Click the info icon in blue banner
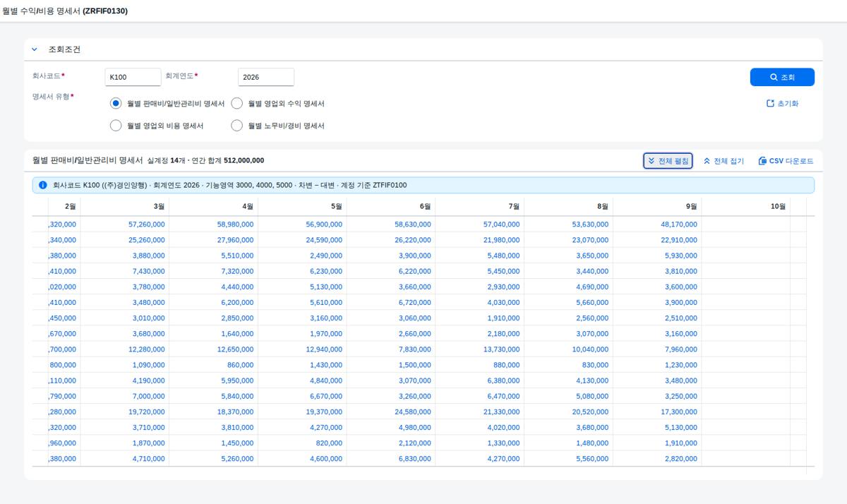 pos(43,185)
